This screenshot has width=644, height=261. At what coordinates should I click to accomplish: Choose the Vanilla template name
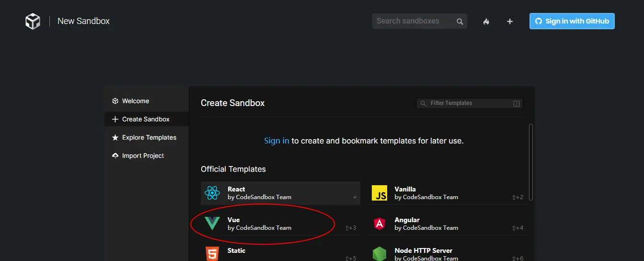coord(405,189)
